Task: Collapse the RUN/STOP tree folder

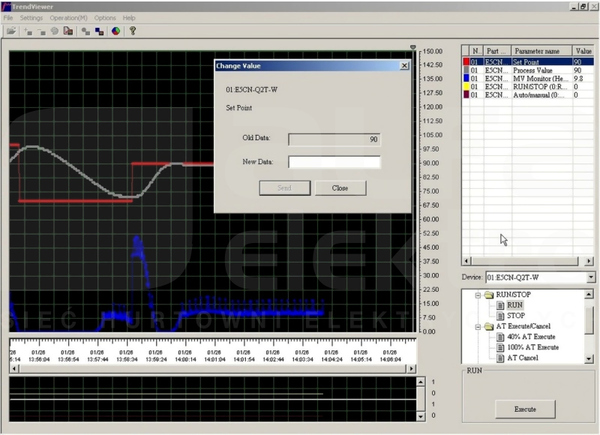Action: click(x=478, y=295)
